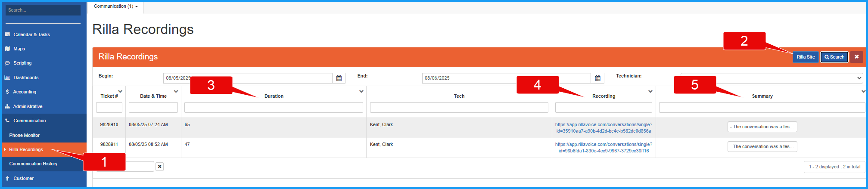Open Ticket # column sort chevron
The image size is (868, 189).
(120, 91)
